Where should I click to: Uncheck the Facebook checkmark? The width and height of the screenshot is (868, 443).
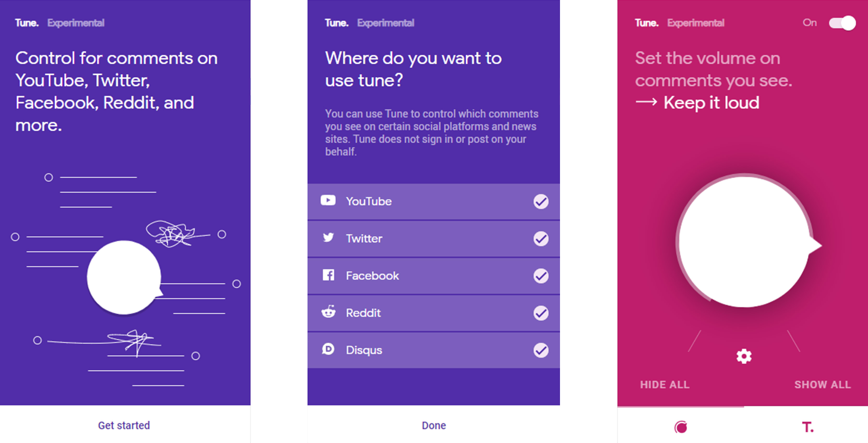coord(541,276)
